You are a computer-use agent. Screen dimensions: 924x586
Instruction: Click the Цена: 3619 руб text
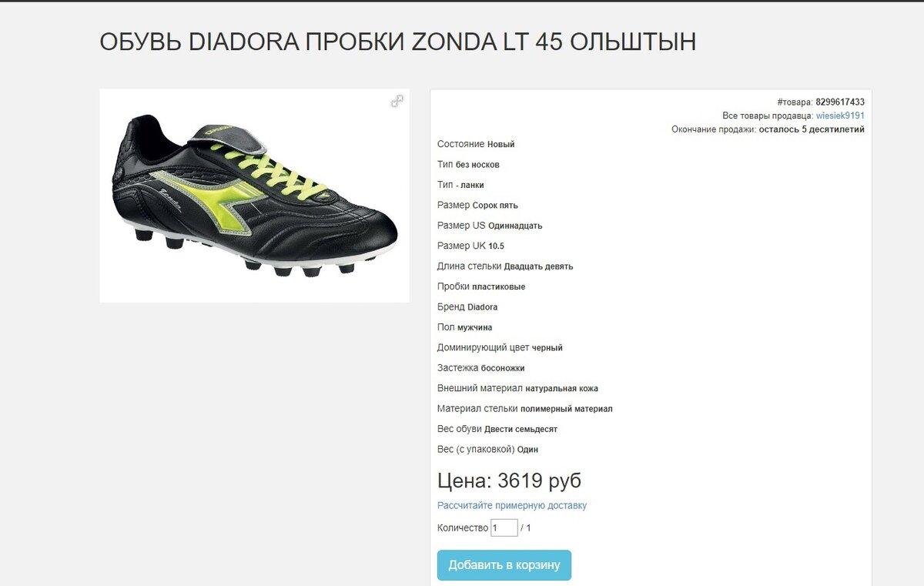[509, 481]
